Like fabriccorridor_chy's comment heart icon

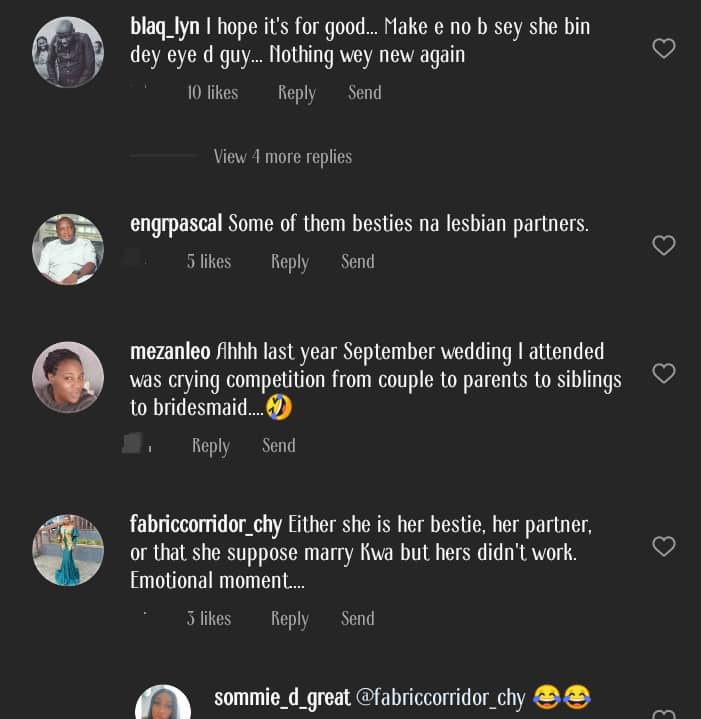coord(664,546)
